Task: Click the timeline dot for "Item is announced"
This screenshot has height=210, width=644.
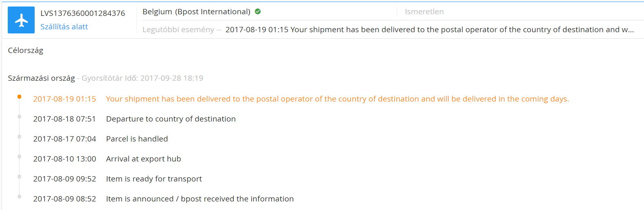Action: click(19, 197)
